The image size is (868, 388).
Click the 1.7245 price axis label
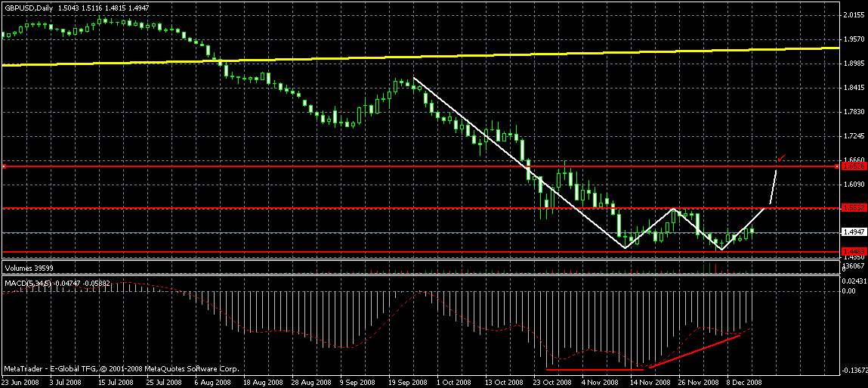pyautogui.click(x=854, y=136)
